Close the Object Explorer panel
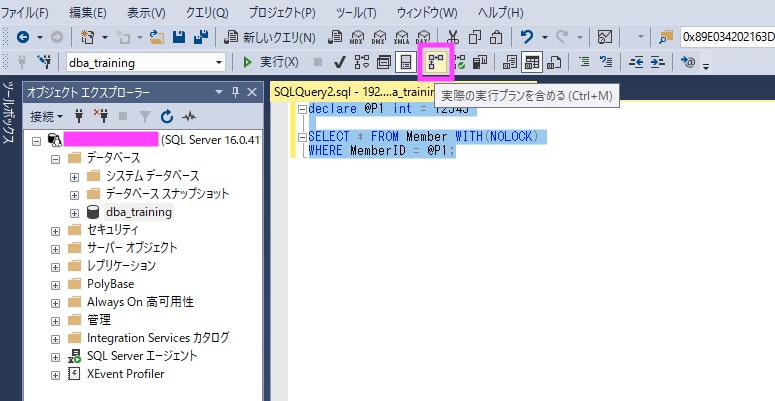The width and height of the screenshot is (775, 401). [252, 92]
